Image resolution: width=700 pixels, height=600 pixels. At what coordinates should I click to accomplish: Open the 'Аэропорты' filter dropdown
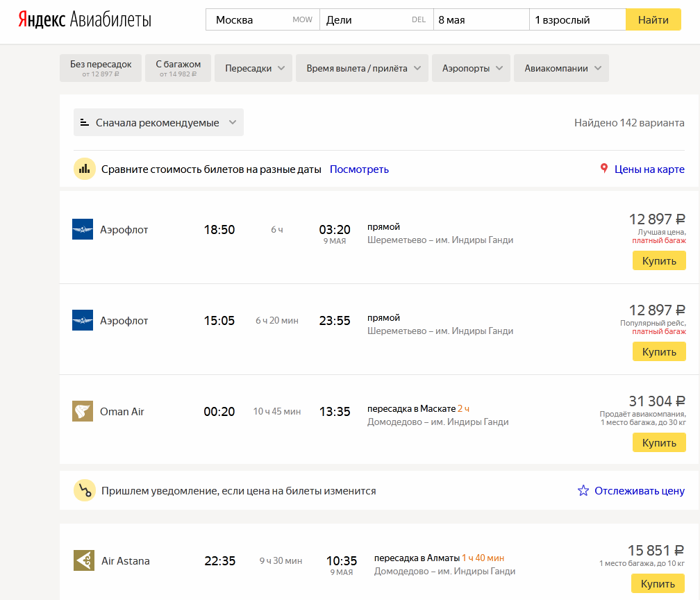471,68
